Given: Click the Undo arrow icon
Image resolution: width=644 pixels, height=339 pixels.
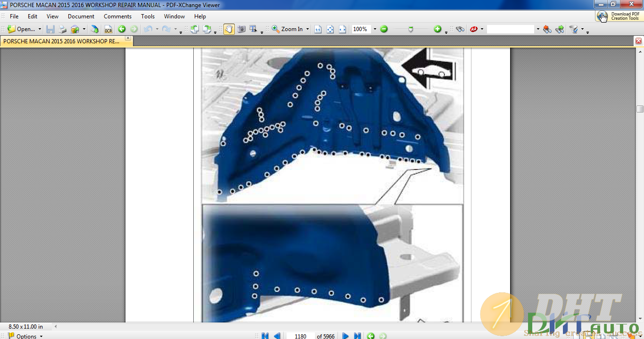Looking at the screenshot, I should pos(148,29).
